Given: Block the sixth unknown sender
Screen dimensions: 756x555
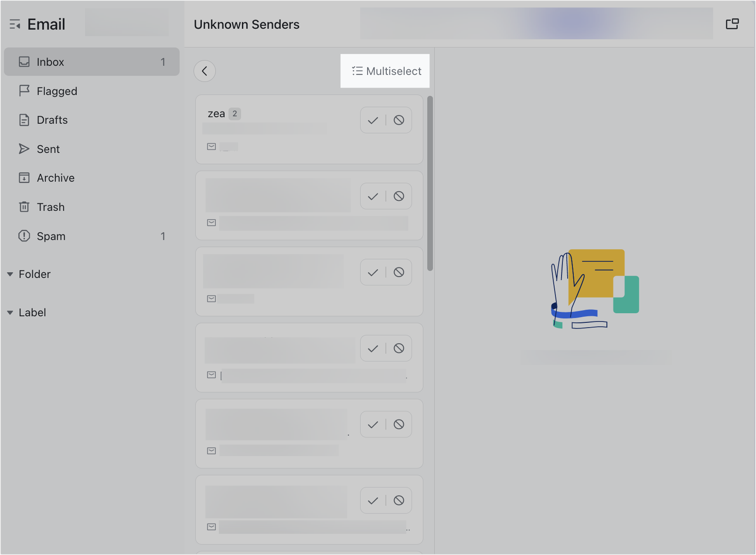Looking at the screenshot, I should pos(399,501).
